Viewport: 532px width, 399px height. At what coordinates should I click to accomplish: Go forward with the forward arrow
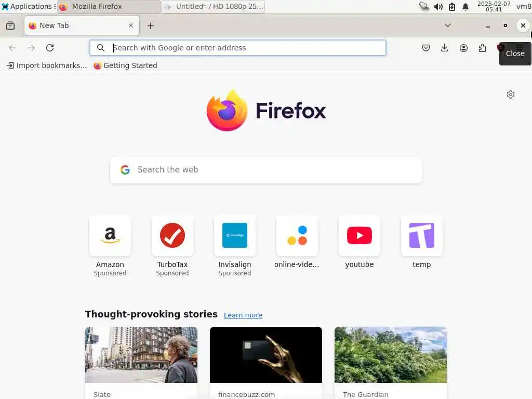click(31, 48)
